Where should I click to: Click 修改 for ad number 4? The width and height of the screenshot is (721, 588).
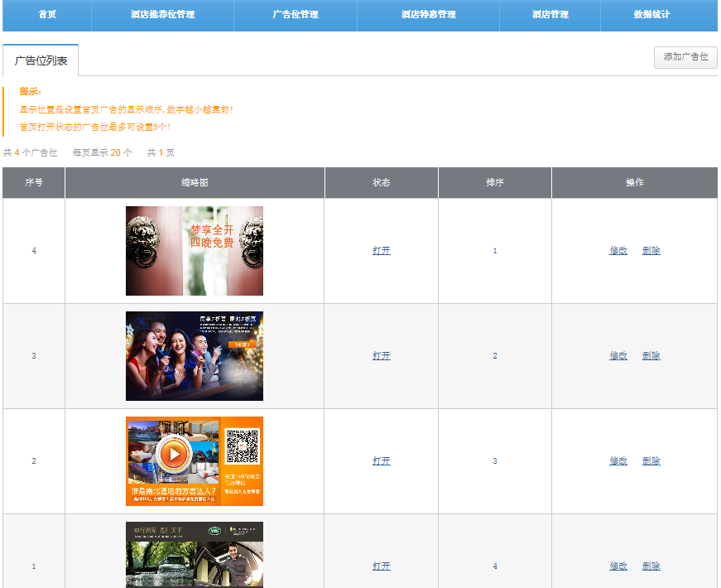pyautogui.click(x=618, y=251)
